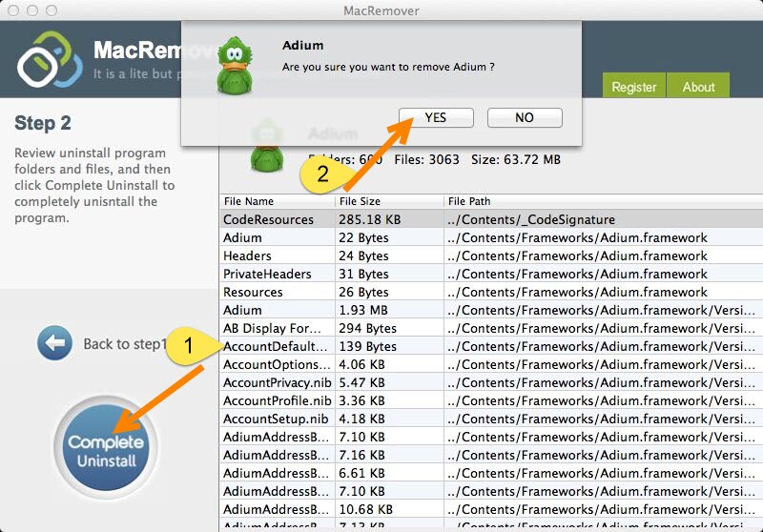Click the Files: 3063 count text
The image size is (763, 532).
(x=426, y=159)
